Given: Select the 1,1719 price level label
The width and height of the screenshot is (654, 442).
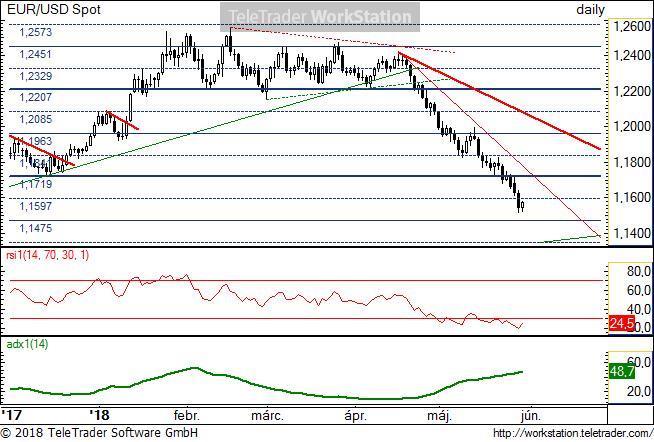Looking at the screenshot, I should 36,184.
